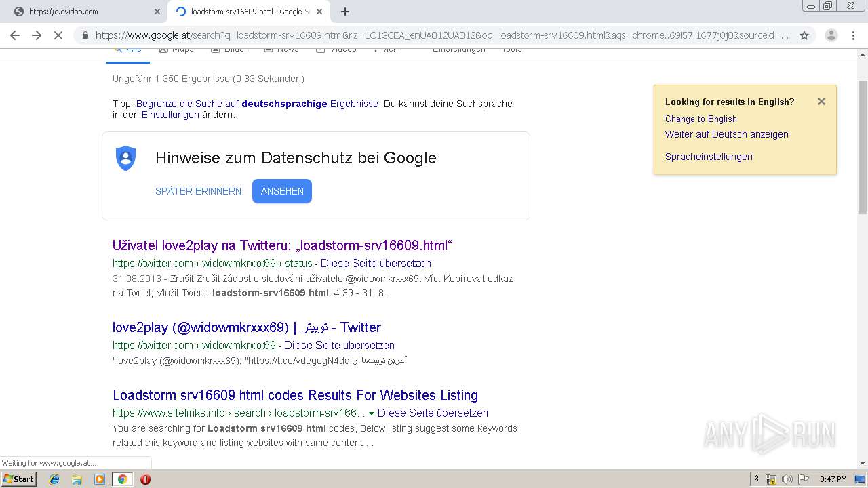Open a new browser tab

coord(345,12)
